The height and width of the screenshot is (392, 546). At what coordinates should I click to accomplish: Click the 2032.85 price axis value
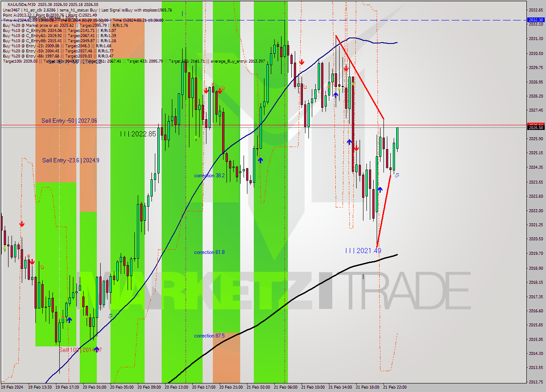click(536, 10)
